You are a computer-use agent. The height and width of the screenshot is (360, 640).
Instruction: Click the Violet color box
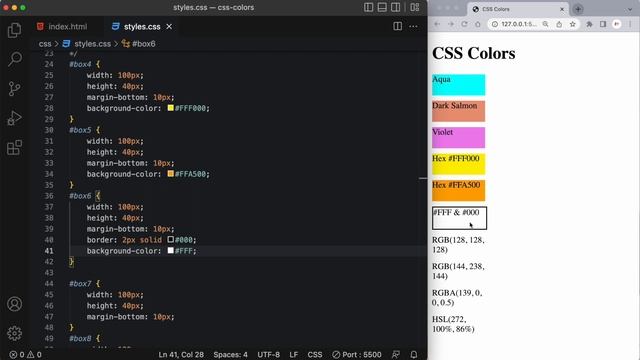coord(458,137)
